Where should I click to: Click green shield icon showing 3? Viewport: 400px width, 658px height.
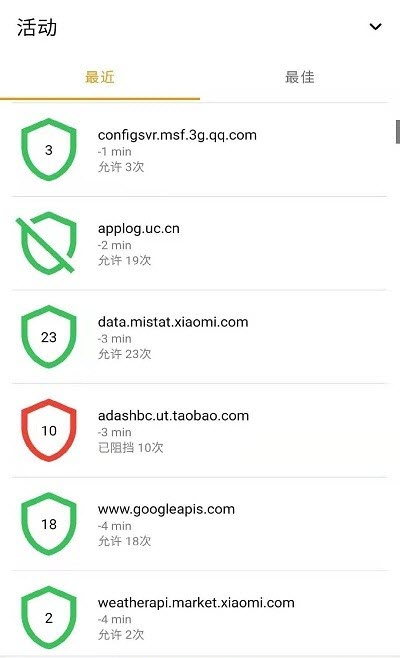point(49,149)
